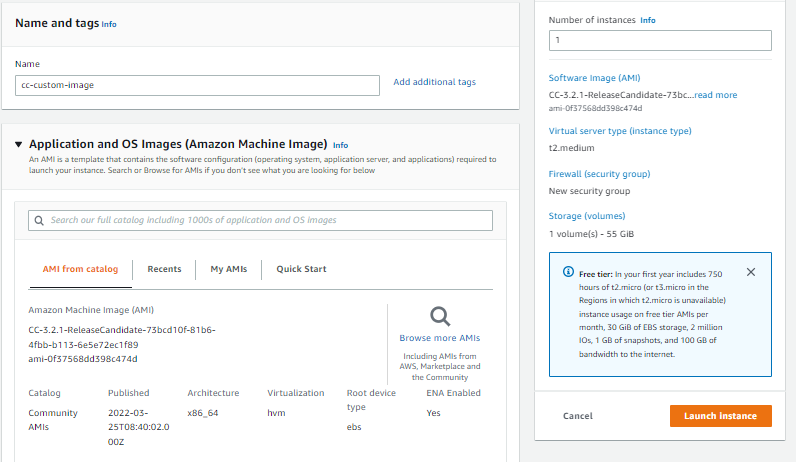Click Info link next to Number of instances
The image size is (796, 462).
pyautogui.click(x=648, y=20)
